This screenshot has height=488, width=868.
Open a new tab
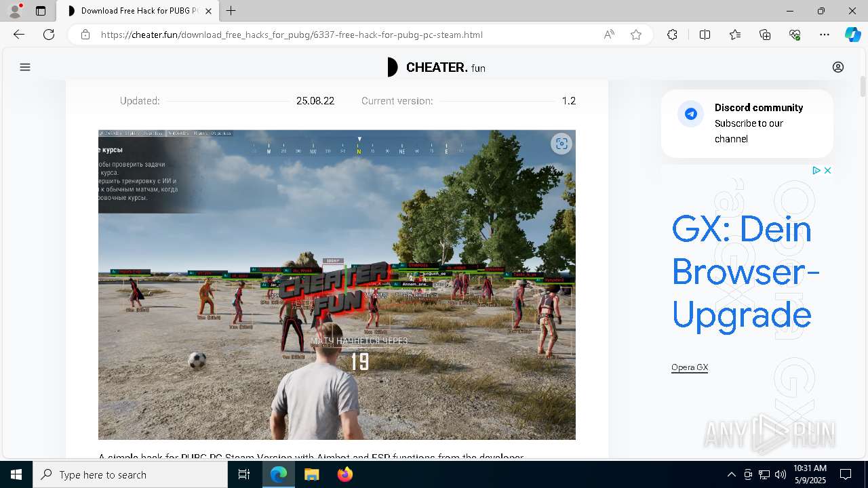point(231,11)
